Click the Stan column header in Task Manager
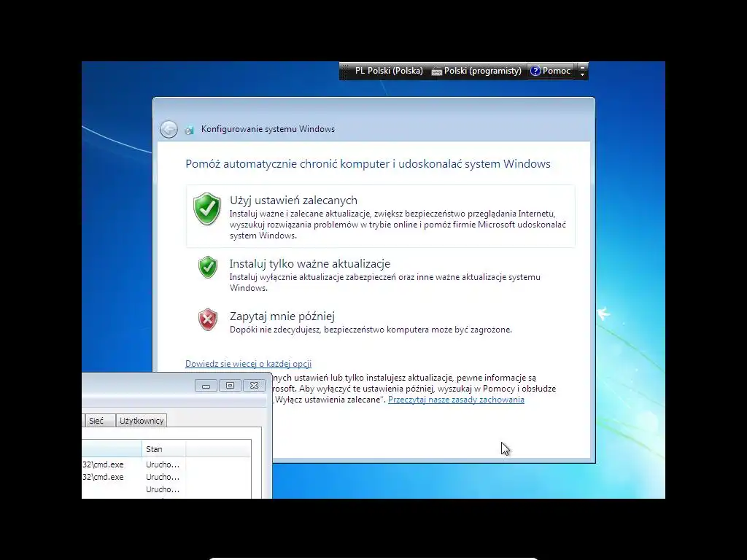Image resolution: width=747 pixels, height=560 pixels. pyautogui.click(x=163, y=449)
